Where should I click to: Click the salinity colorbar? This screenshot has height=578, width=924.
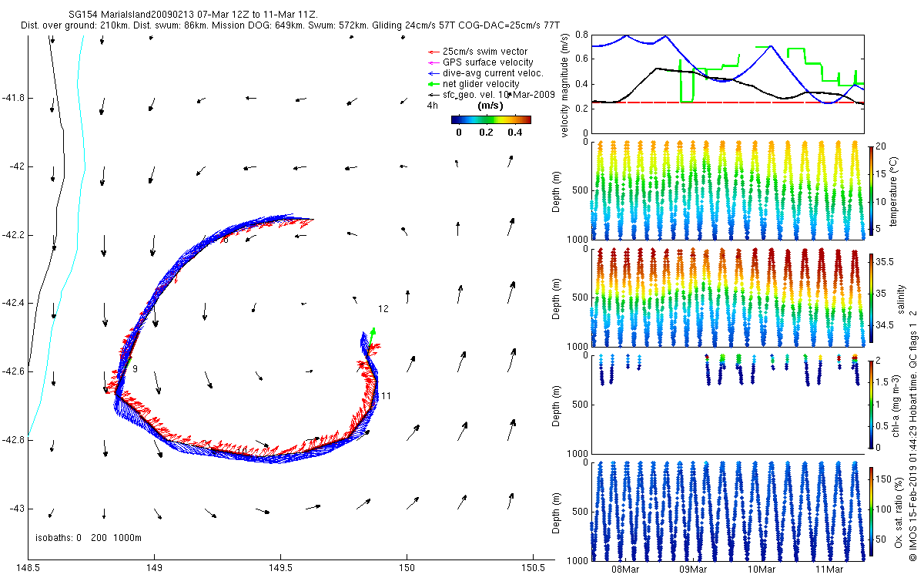[x=872, y=297]
